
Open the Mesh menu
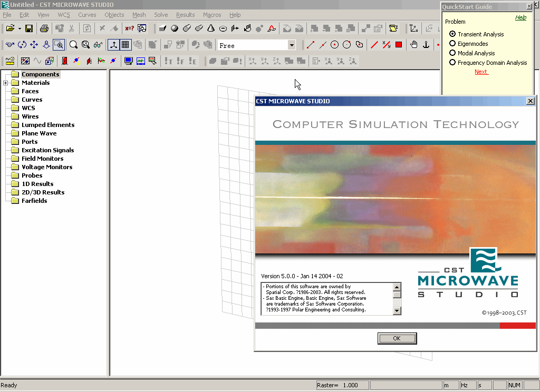coord(139,15)
